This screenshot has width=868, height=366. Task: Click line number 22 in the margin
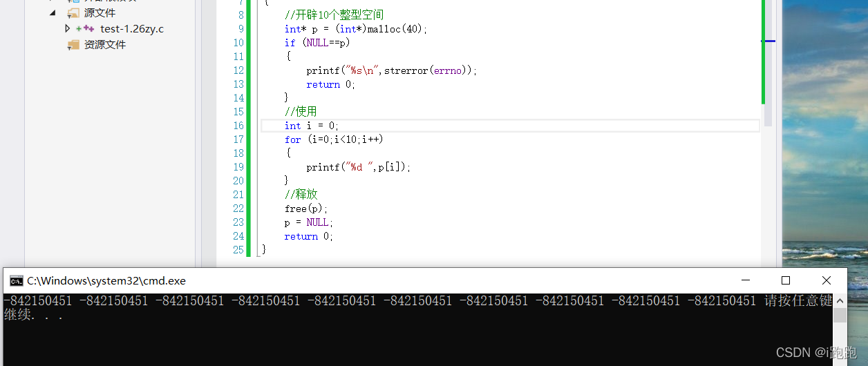[238, 209]
